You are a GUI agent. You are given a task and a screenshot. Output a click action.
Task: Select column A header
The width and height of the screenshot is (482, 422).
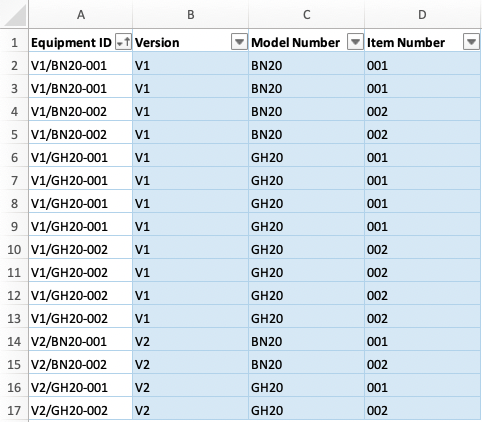(x=81, y=14)
